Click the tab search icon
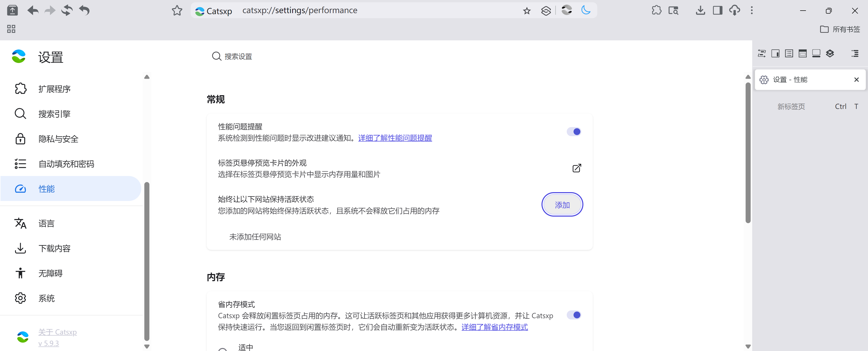868x351 pixels. pyautogui.click(x=673, y=10)
